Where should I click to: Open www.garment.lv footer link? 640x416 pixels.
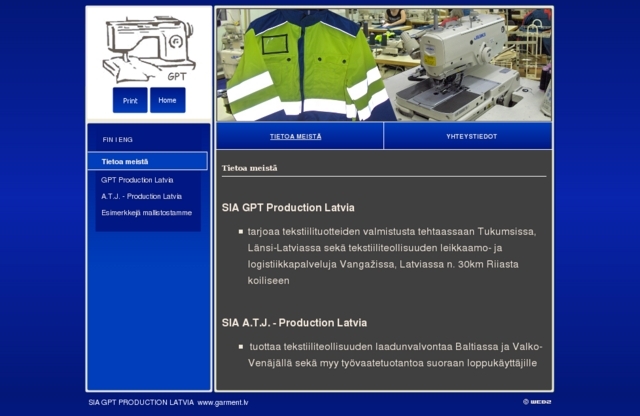pos(223,403)
